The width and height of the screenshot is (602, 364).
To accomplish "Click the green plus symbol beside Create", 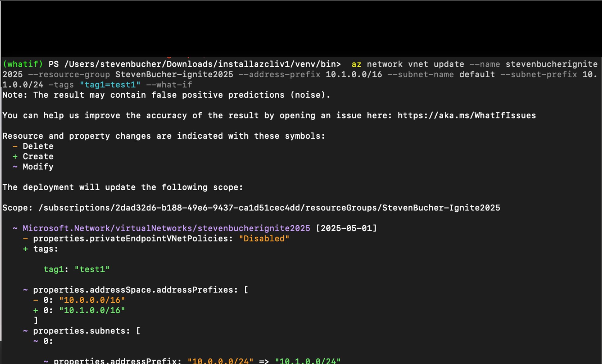I will pos(15,156).
